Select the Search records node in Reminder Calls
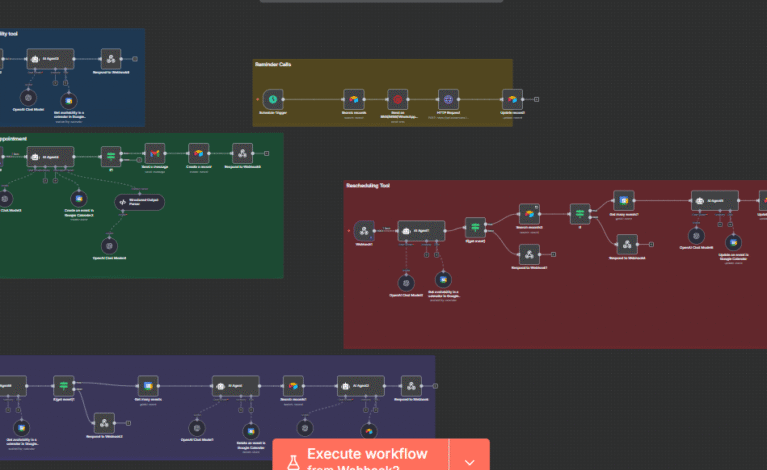 pyautogui.click(x=352, y=99)
